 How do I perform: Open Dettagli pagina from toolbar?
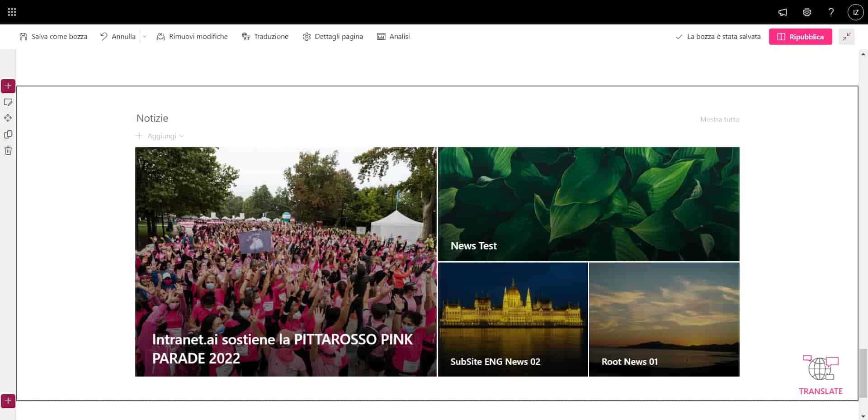[333, 37]
